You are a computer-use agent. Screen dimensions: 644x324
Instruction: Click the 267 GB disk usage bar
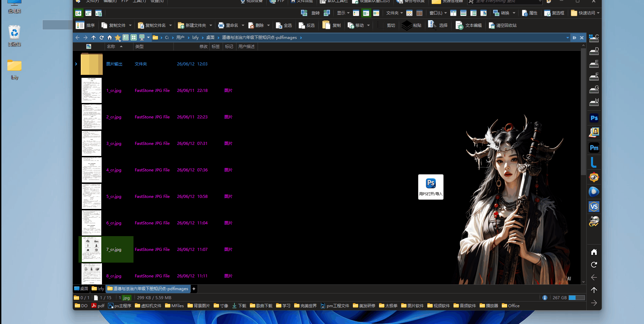pos(577,298)
